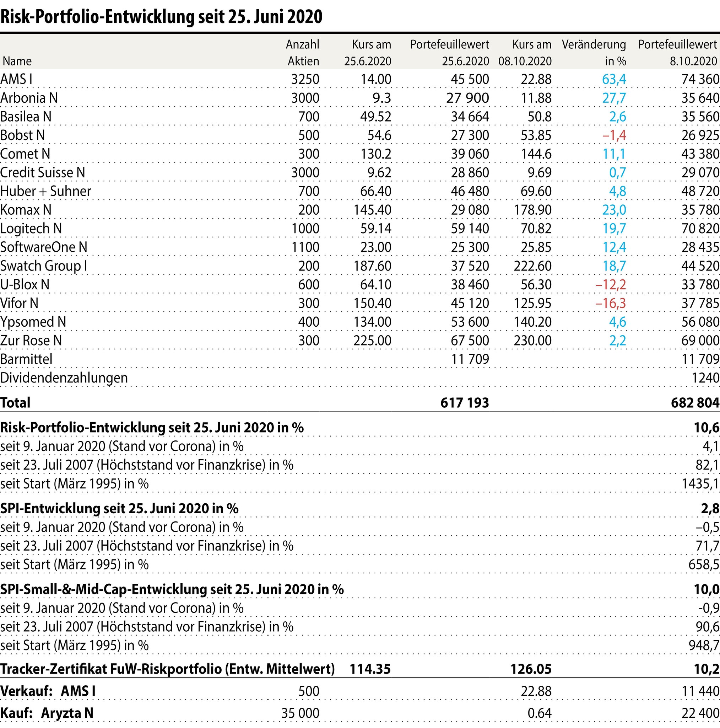Click the Name column header

tap(17, 61)
